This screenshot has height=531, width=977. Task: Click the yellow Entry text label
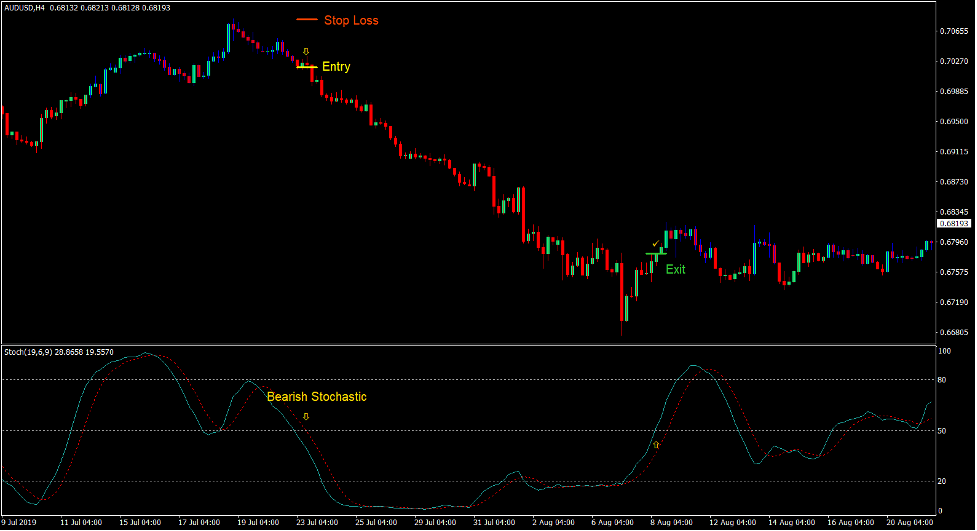tap(336, 67)
